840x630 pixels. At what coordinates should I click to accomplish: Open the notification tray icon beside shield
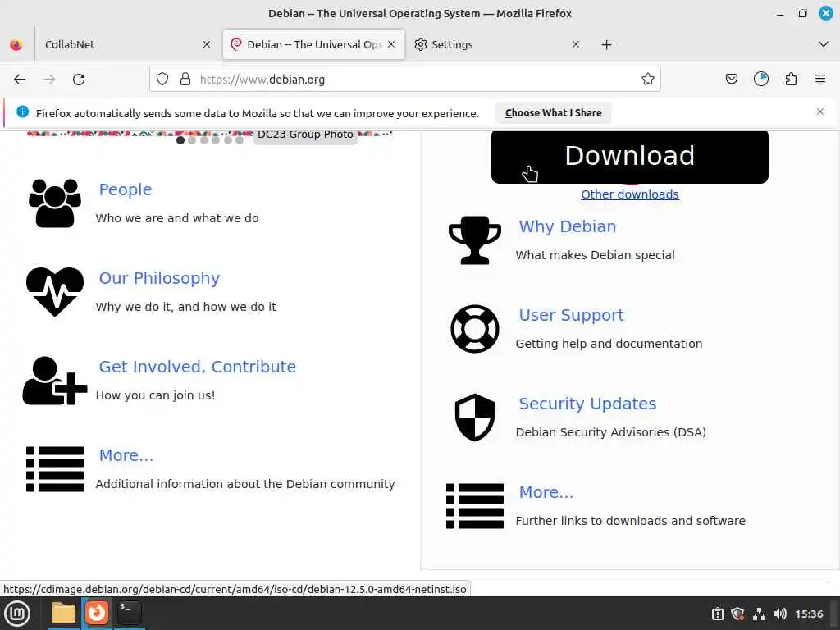tap(717, 614)
